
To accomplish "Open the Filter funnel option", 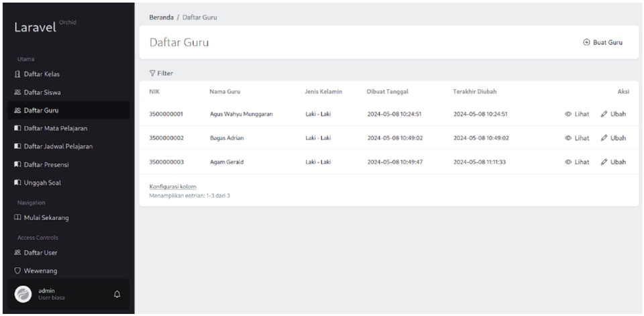I will [x=161, y=72].
